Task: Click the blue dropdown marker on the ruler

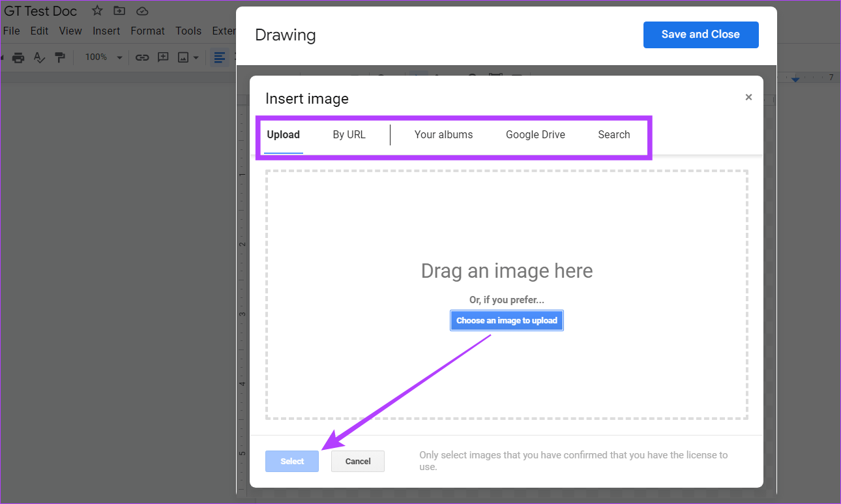Action: 795,78
